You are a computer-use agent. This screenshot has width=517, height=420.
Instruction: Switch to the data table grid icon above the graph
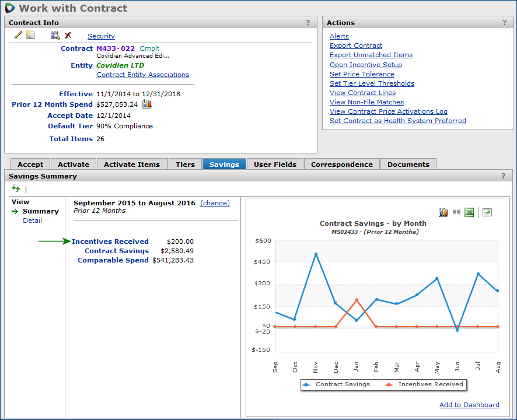tap(456, 212)
